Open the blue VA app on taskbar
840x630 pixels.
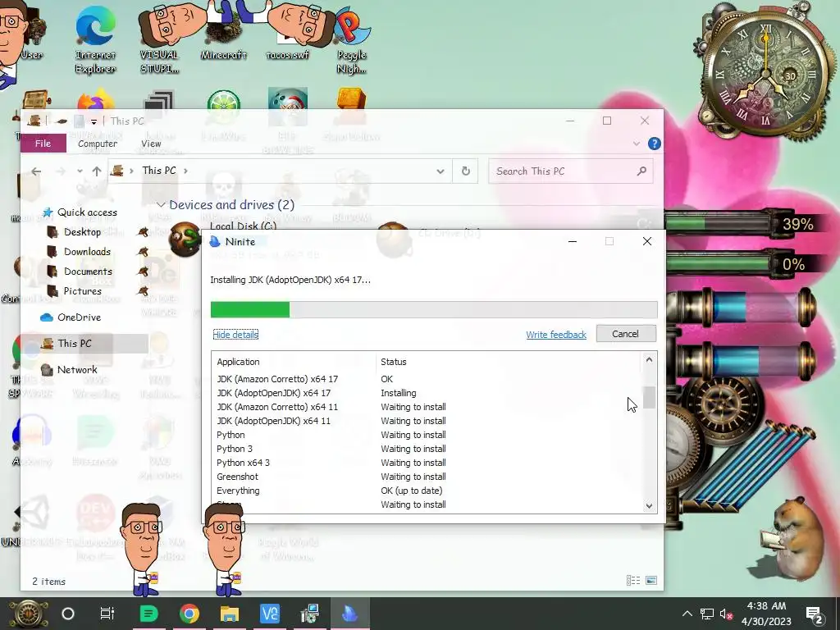pyautogui.click(x=269, y=614)
